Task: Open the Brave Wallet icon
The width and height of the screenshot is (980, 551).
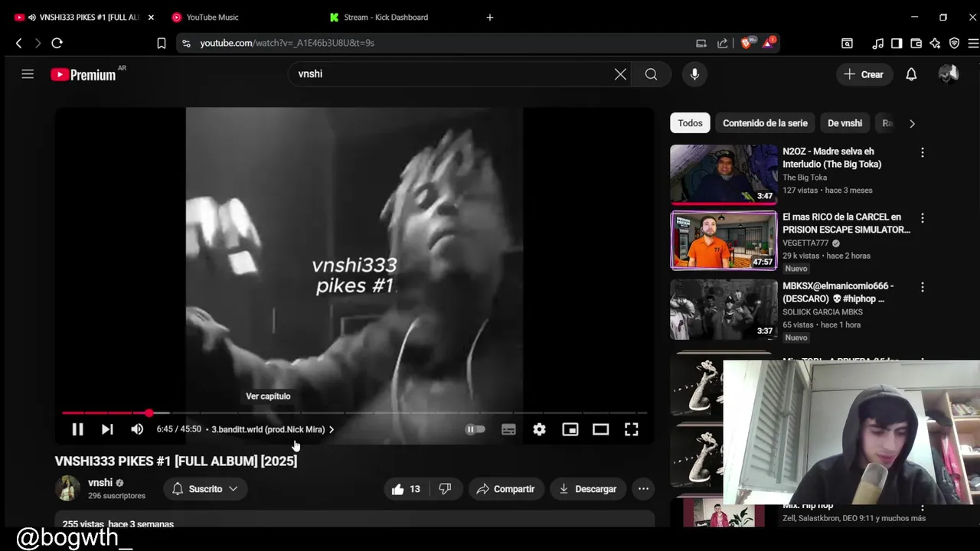Action: coord(916,44)
